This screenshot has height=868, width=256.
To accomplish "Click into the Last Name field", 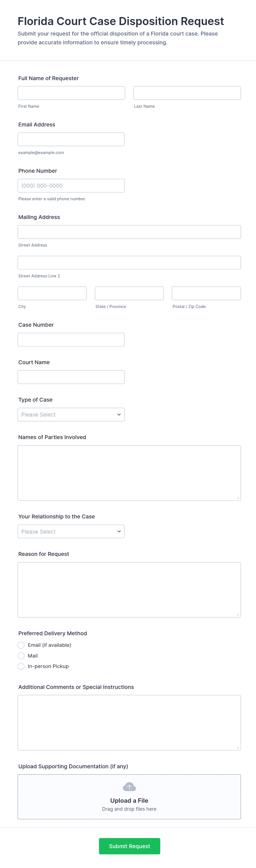I will tap(187, 93).
